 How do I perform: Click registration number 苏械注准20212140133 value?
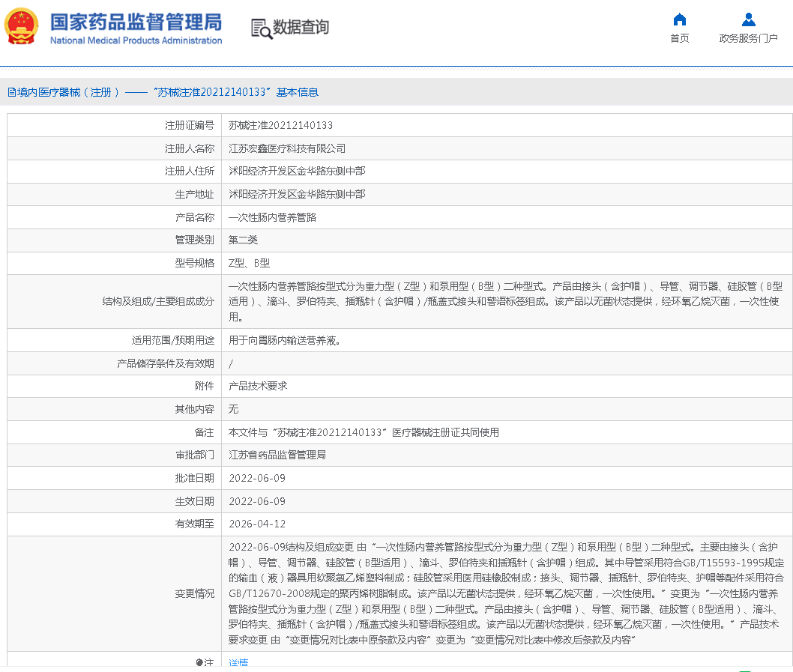pos(280,125)
